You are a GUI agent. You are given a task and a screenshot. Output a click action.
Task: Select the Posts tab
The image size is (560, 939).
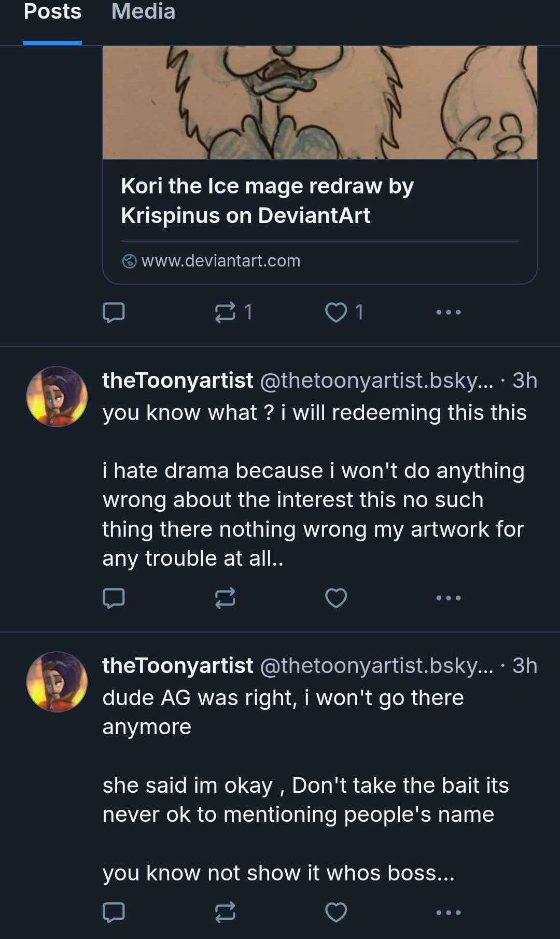click(52, 11)
